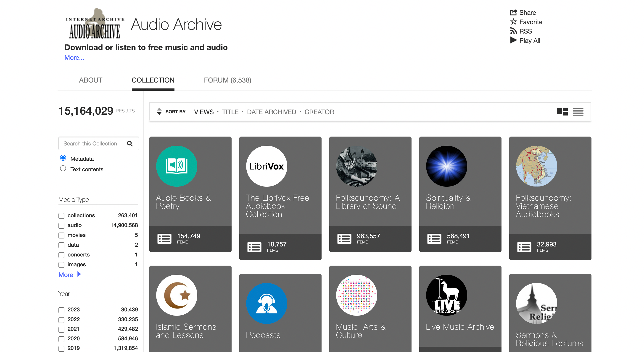
Task: Open the FORUM tab
Action: [227, 80]
